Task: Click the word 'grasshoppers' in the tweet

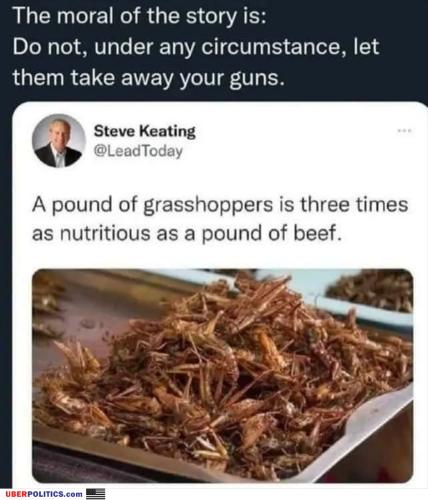Action: pyautogui.click(x=208, y=205)
